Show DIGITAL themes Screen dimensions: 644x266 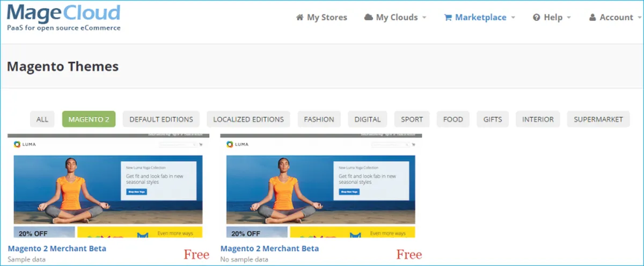point(368,119)
